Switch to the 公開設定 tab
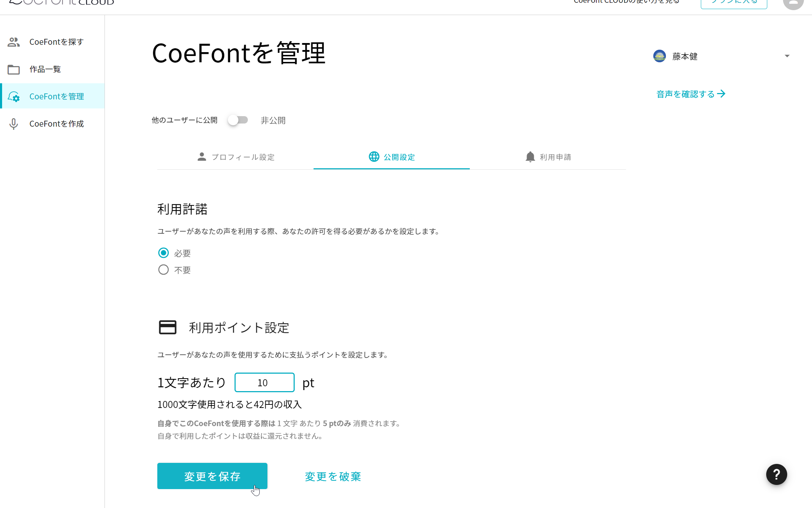The height and width of the screenshot is (508, 812). (x=391, y=157)
